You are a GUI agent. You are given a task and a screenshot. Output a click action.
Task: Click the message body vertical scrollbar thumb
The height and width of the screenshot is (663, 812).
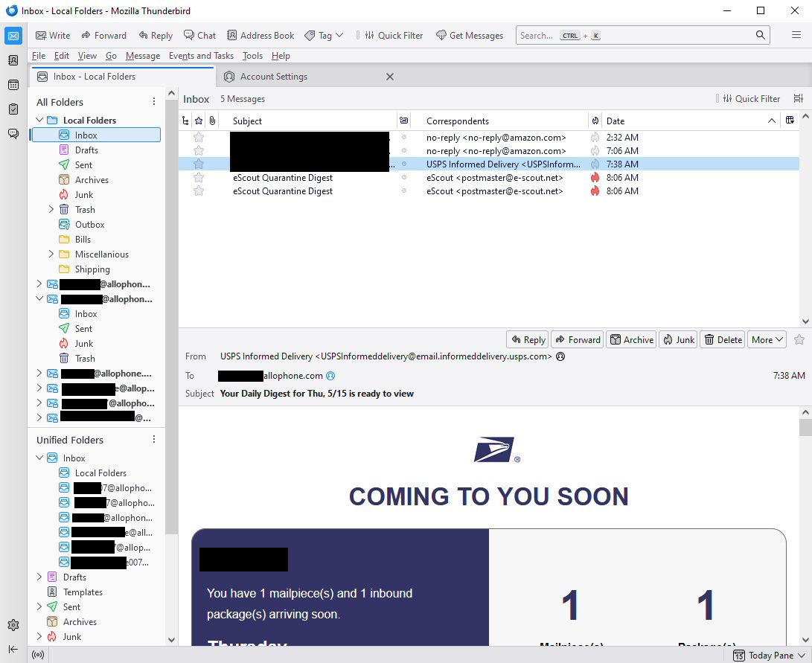(805, 428)
